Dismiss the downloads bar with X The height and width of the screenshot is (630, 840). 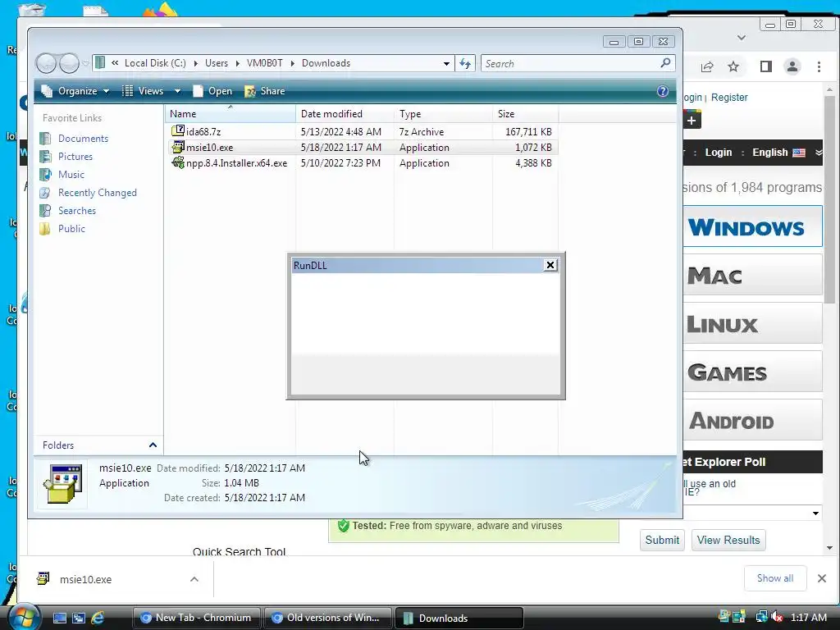[822, 578]
